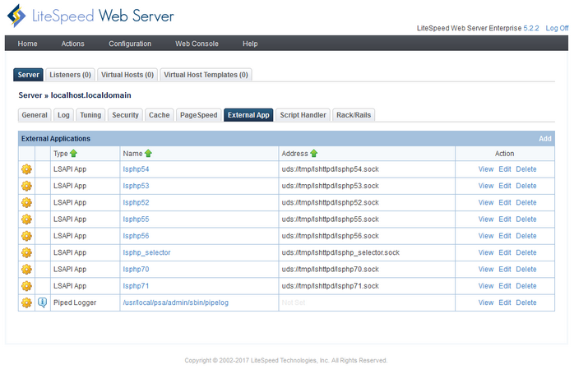
Task: Open the lsphp_selector name link
Action: tap(146, 252)
